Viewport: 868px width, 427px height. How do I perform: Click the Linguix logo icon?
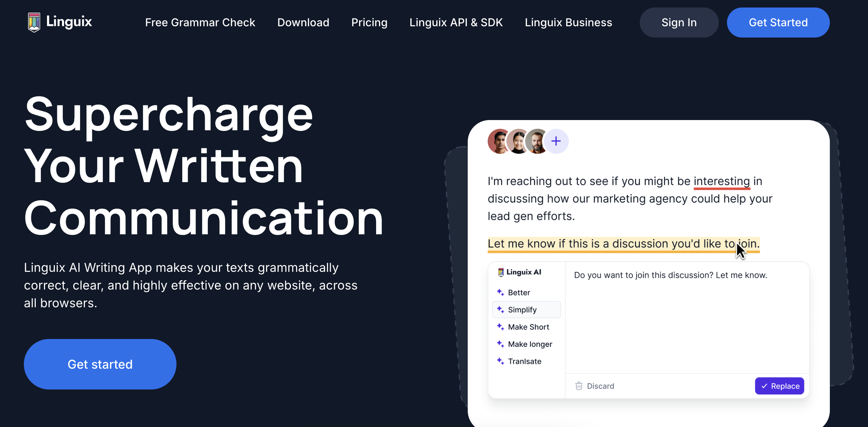[x=34, y=22]
